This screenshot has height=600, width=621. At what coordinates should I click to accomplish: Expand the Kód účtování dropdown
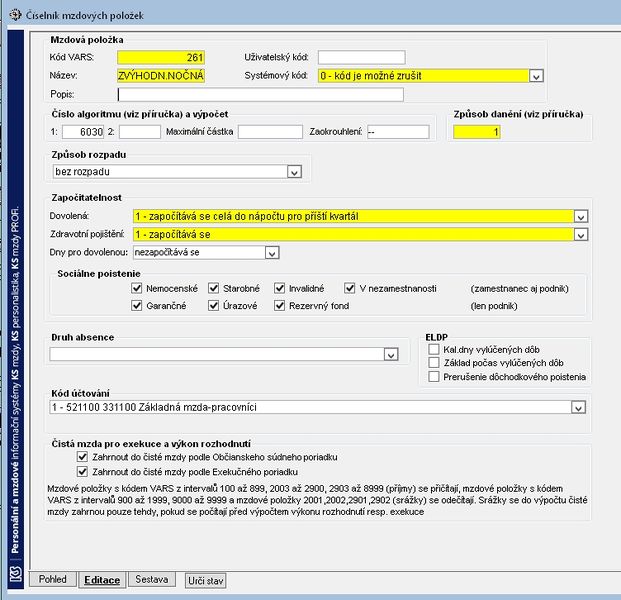[578, 408]
